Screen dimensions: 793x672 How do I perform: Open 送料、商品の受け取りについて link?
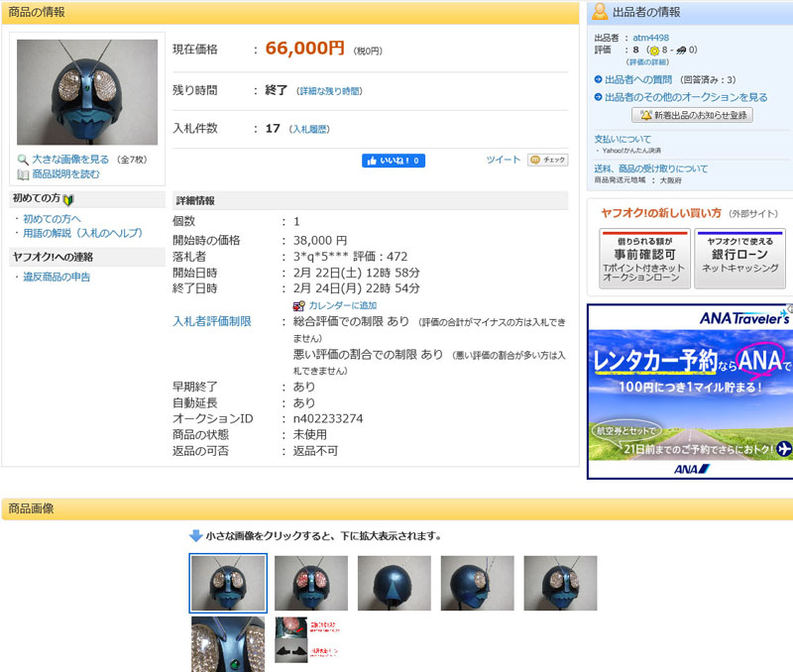click(651, 168)
